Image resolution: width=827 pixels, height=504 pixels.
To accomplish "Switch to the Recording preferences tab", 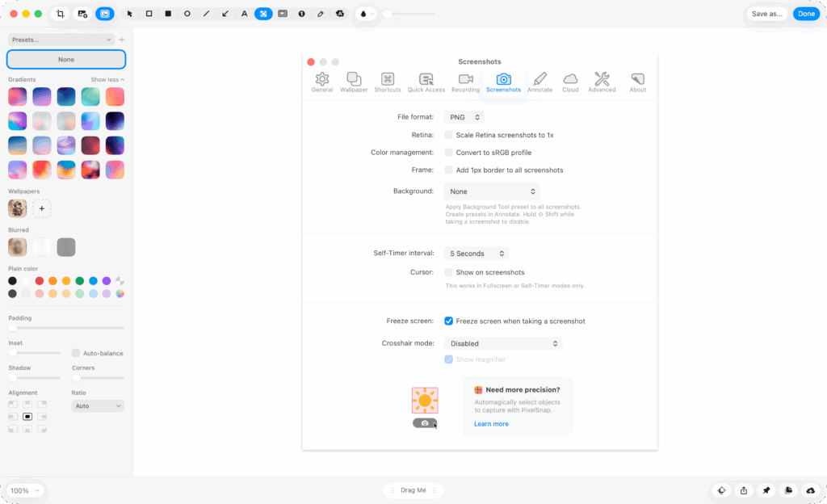I will pos(465,82).
